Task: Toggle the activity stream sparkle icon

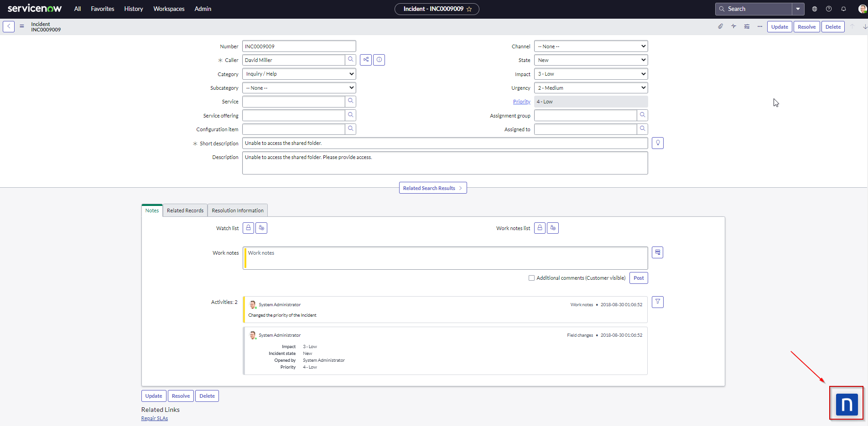Action: pos(733,26)
